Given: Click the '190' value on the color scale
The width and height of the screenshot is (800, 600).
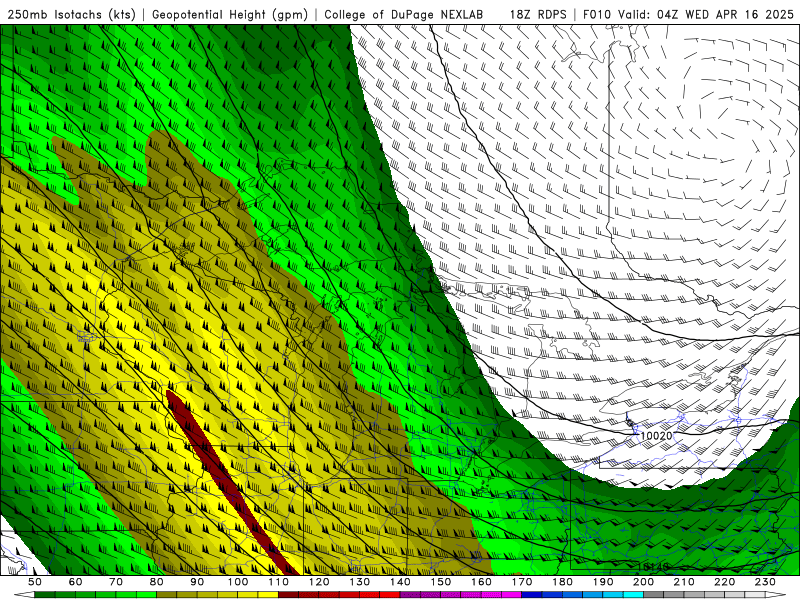Looking at the screenshot, I should tap(604, 582).
